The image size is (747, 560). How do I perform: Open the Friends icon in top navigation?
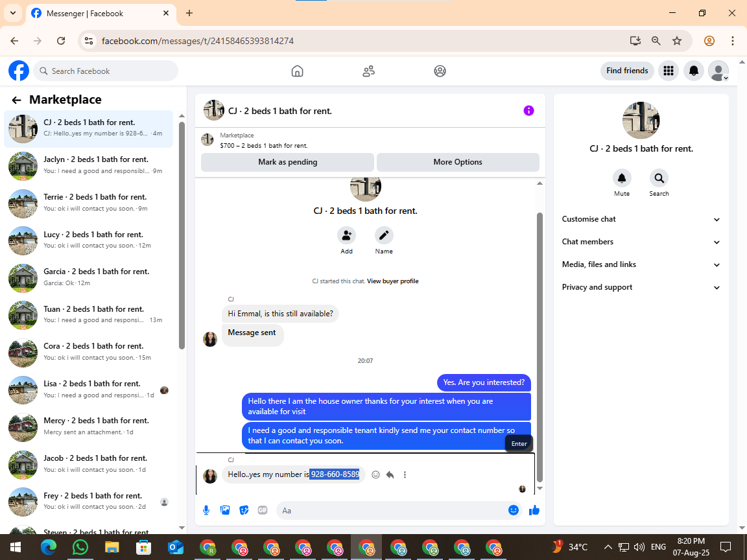[369, 71]
